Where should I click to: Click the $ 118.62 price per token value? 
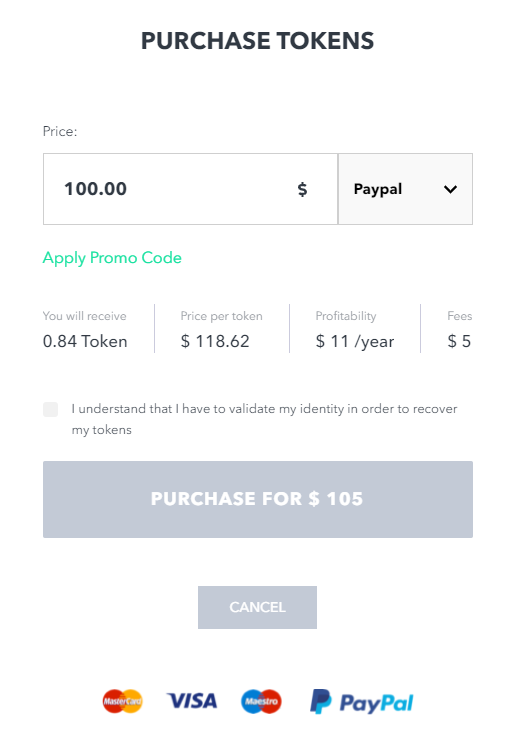pos(215,341)
